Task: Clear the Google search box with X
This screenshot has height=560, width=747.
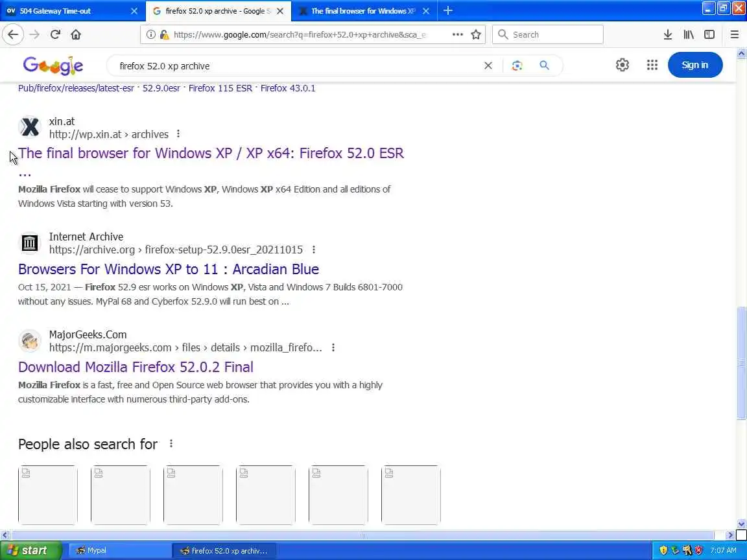Action: click(488, 65)
